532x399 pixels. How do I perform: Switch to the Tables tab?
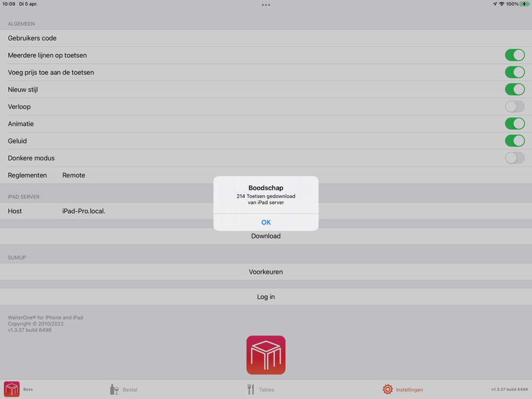click(x=261, y=389)
